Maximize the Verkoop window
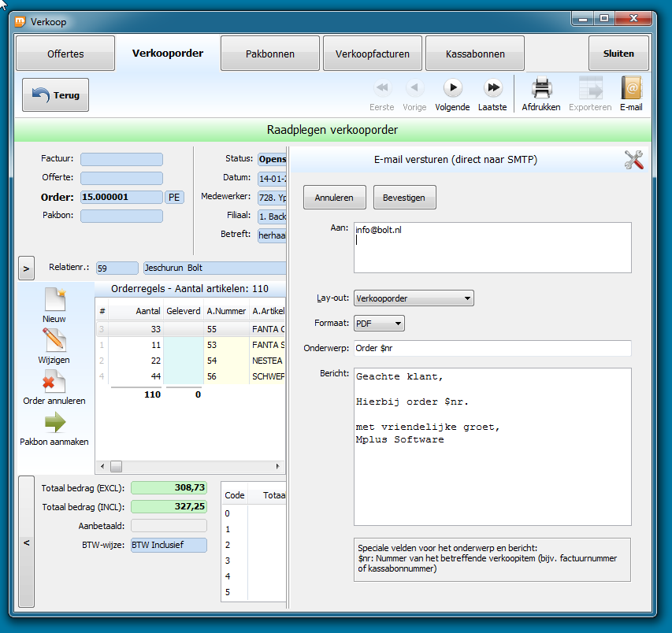Image resolution: width=672 pixels, height=633 pixels. click(x=604, y=19)
